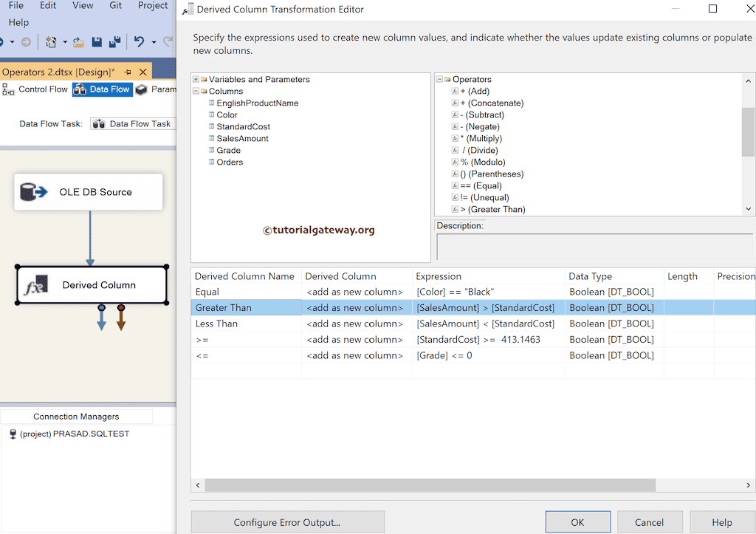Click the Configure Error Output button
This screenshot has width=756, height=534.
(287, 522)
